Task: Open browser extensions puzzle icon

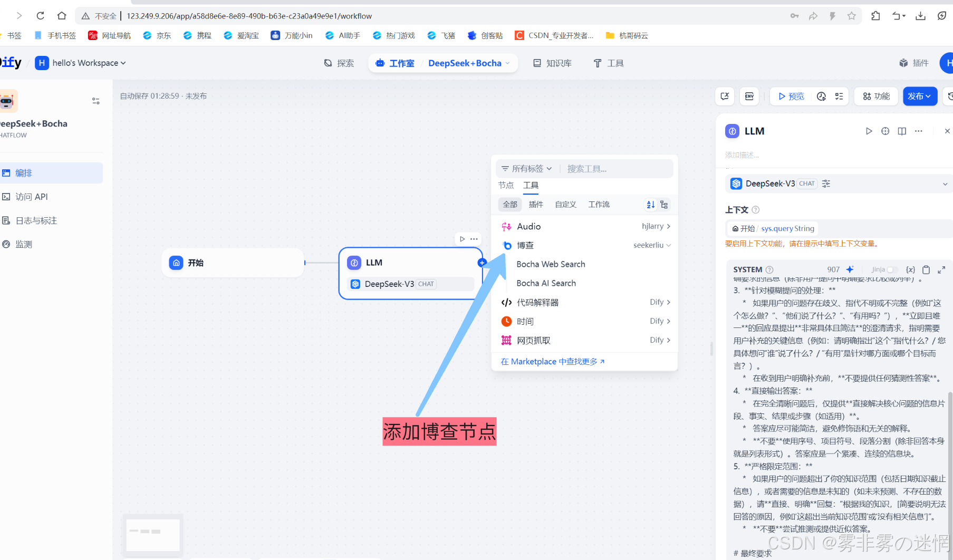Action: (x=876, y=16)
